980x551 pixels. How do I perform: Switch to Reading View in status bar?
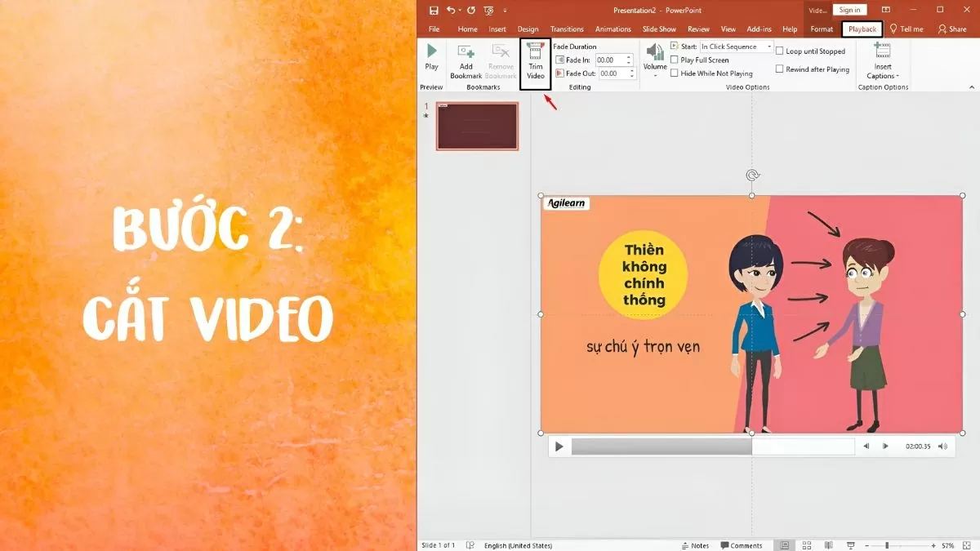tap(828, 545)
